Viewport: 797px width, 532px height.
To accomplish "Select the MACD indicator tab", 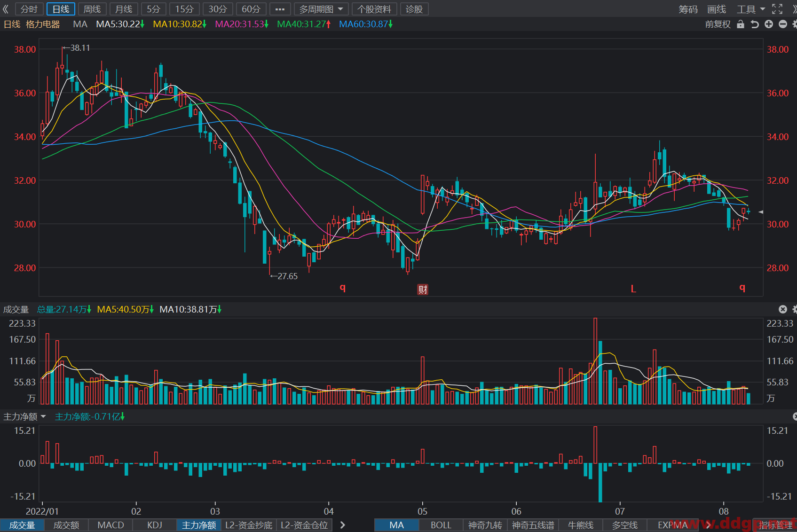I will pos(110,525).
